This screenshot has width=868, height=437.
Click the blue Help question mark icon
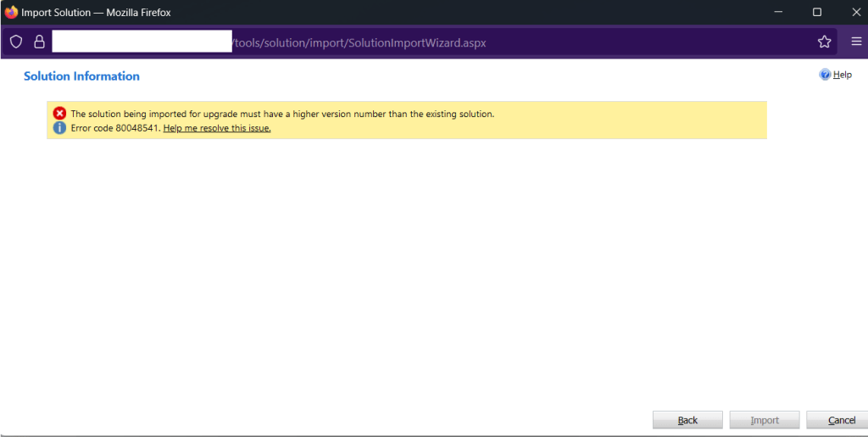[825, 74]
